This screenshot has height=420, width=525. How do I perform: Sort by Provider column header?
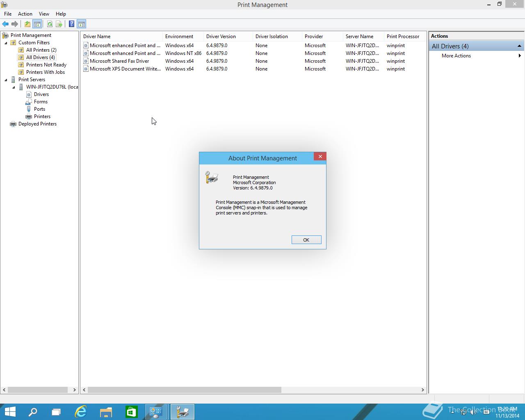click(x=323, y=37)
